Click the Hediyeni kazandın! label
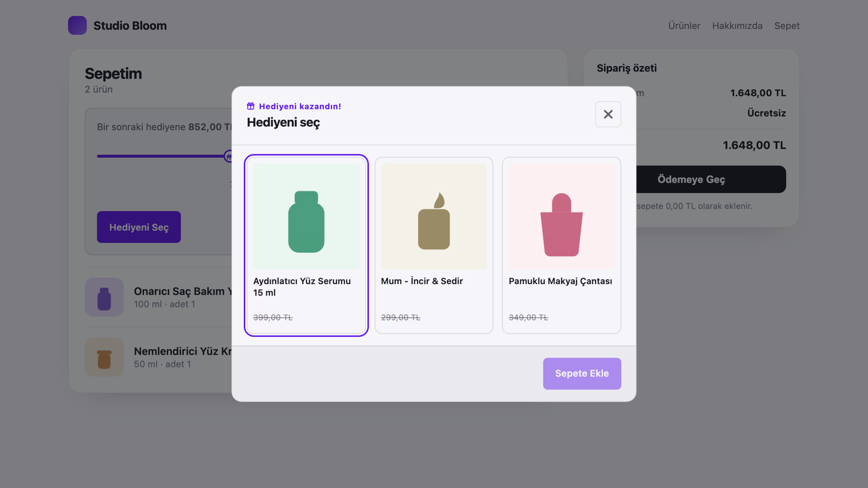The width and height of the screenshot is (868, 488). (x=300, y=106)
